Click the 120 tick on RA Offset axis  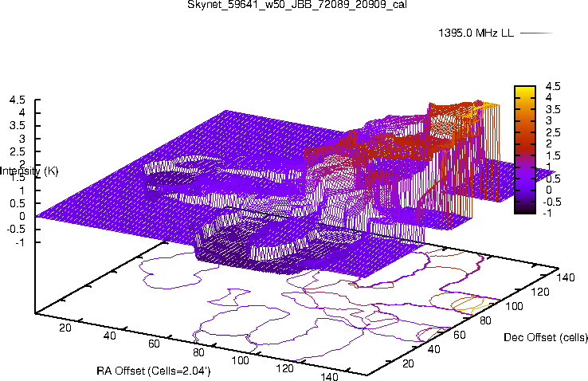(285, 368)
